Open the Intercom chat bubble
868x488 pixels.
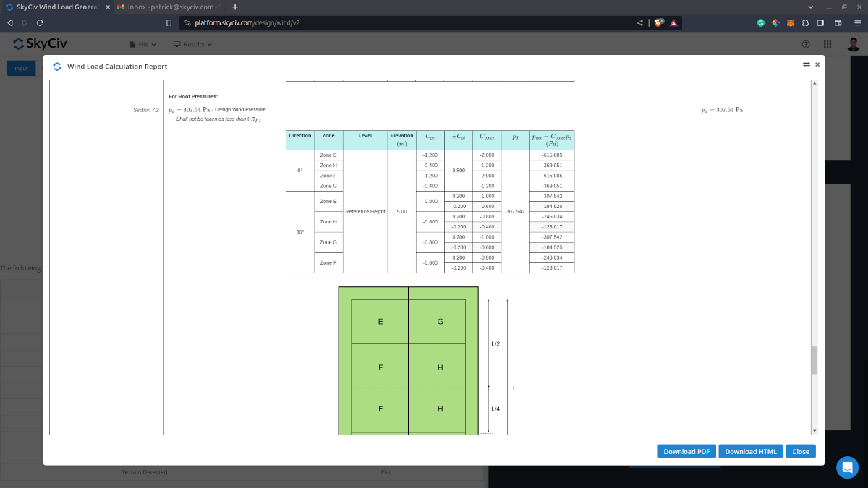click(x=847, y=467)
